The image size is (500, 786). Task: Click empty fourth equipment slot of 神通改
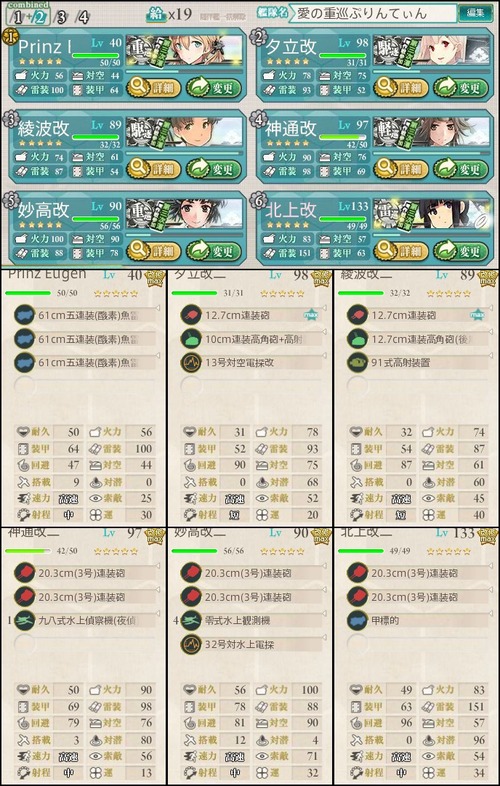click(x=24, y=644)
